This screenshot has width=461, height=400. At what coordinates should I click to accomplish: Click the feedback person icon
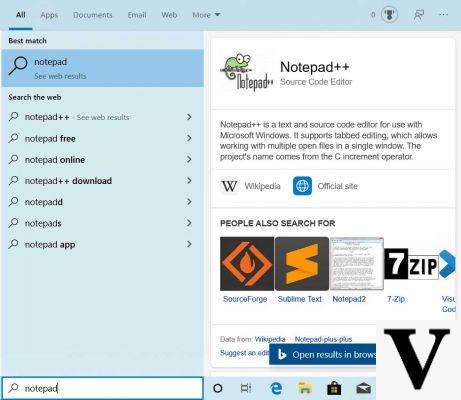coord(419,15)
